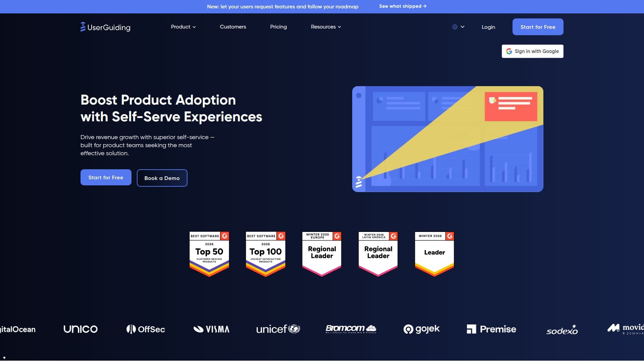Click the Winter 2026 Leader badge
The height and width of the screenshot is (362, 644).
point(434,254)
